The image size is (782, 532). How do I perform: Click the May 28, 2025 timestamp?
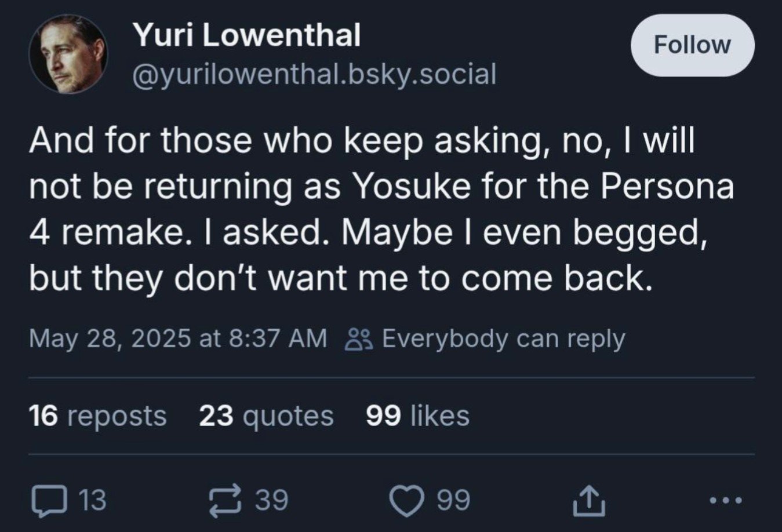click(x=178, y=338)
